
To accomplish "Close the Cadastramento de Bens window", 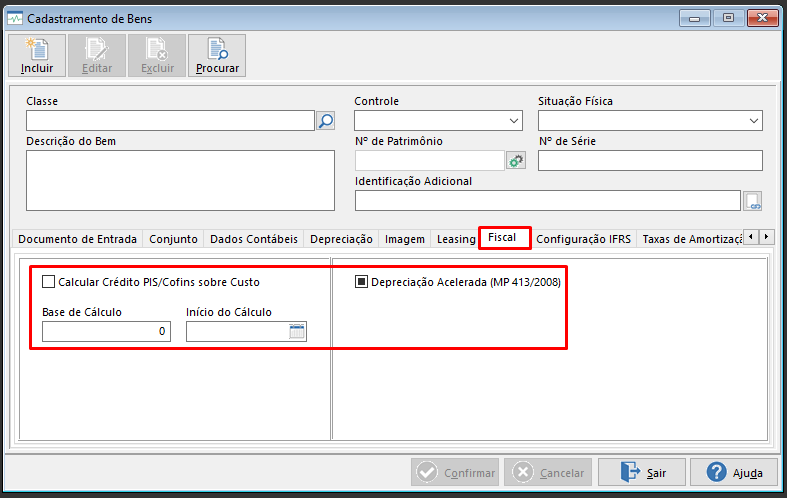I will (762, 19).
